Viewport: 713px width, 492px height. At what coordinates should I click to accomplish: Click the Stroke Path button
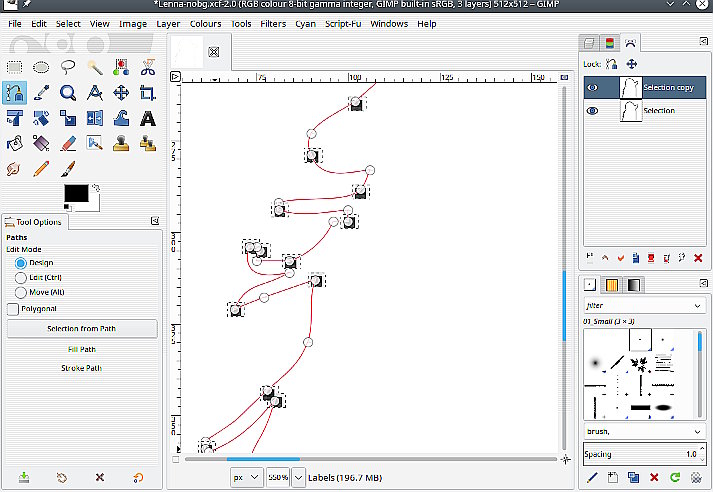pos(82,368)
